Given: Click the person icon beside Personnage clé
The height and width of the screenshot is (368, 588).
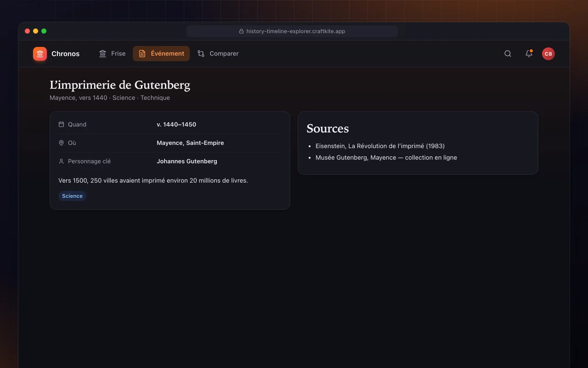Looking at the screenshot, I should (x=61, y=161).
